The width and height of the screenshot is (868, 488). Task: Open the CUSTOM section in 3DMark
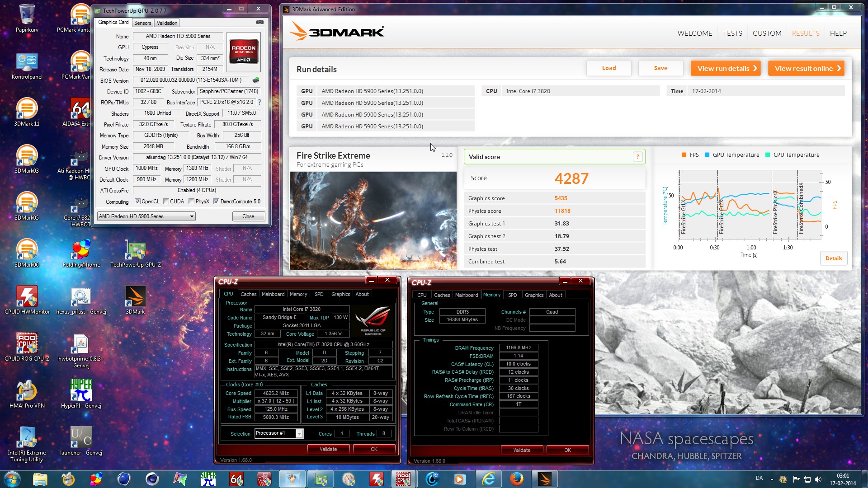pos(767,33)
